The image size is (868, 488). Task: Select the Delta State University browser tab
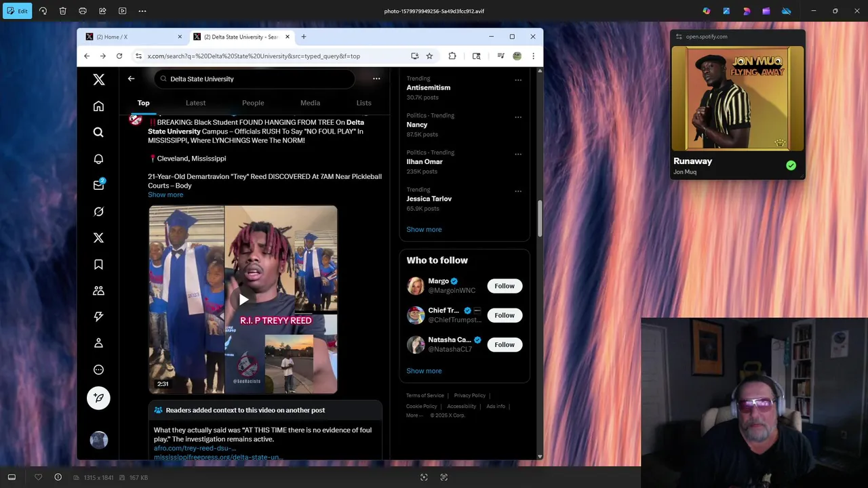pos(241,37)
